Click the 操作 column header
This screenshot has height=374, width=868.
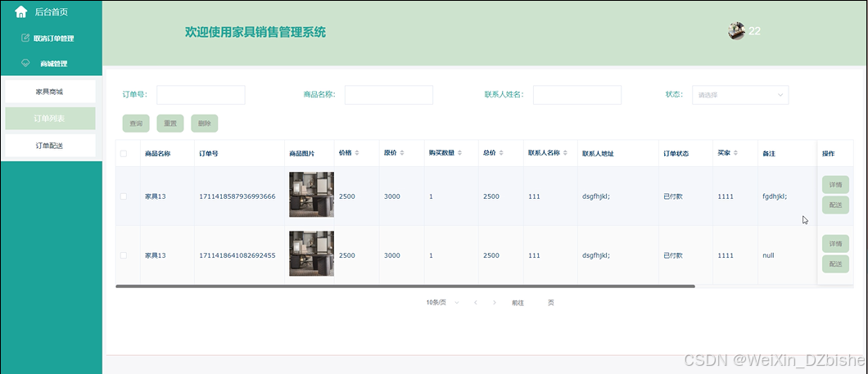coord(828,154)
